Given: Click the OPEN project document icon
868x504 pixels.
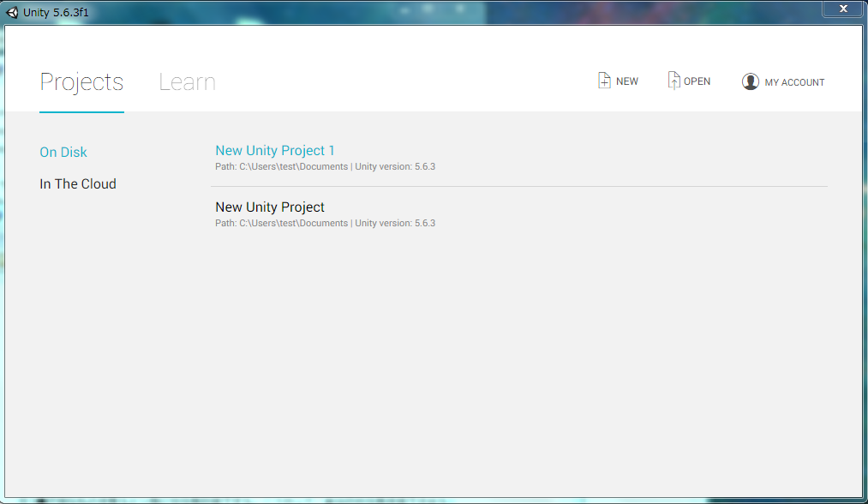Looking at the screenshot, I should click(673, 81).
